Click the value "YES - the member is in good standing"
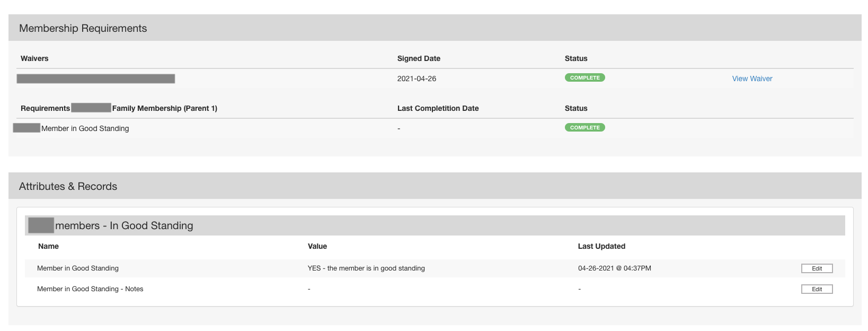This screenshot has width=868, height=331. tap(366, 268)
